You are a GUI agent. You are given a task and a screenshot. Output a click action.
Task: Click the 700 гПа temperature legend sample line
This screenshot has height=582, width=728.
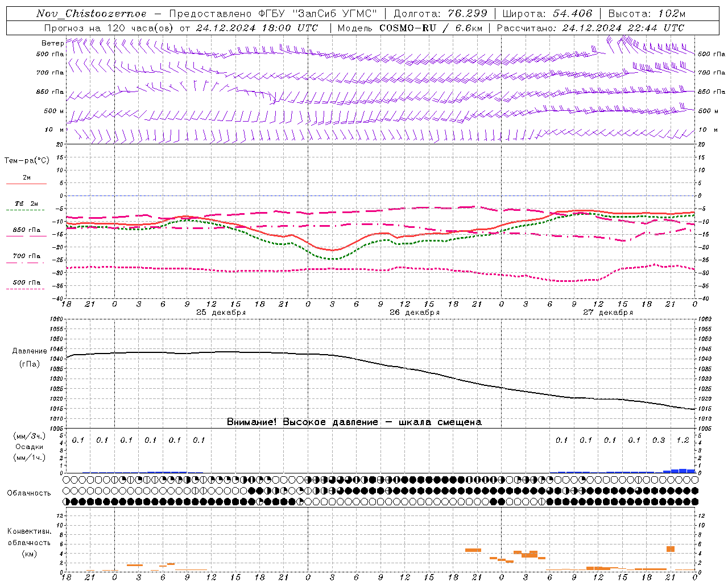(x=26, y=263)
